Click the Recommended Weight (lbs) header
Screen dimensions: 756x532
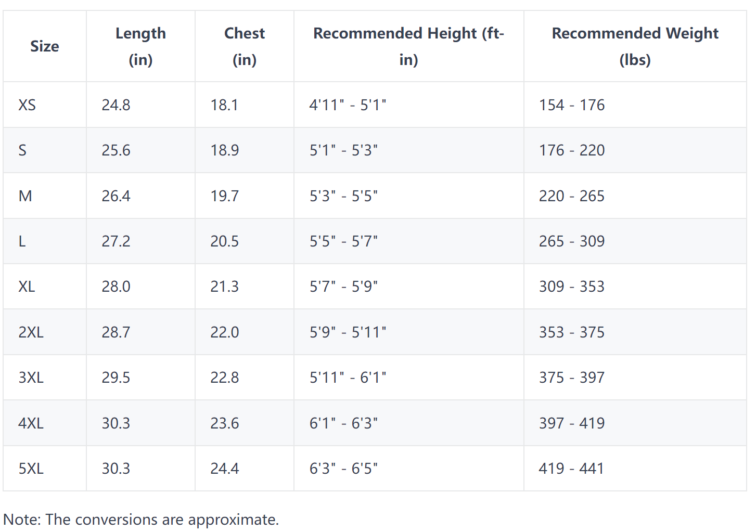[635, 46]
